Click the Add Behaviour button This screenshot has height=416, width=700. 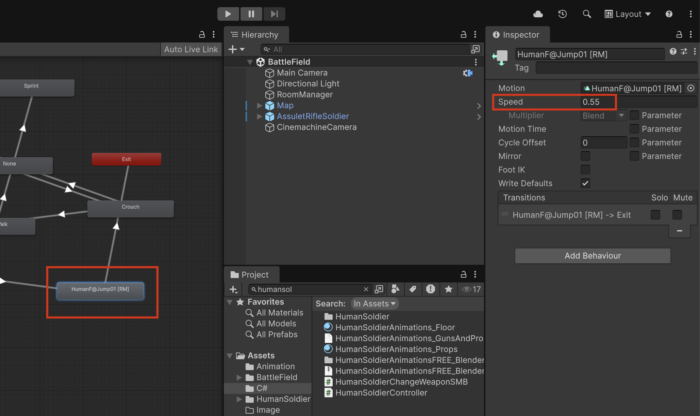[x=592, y=256]
